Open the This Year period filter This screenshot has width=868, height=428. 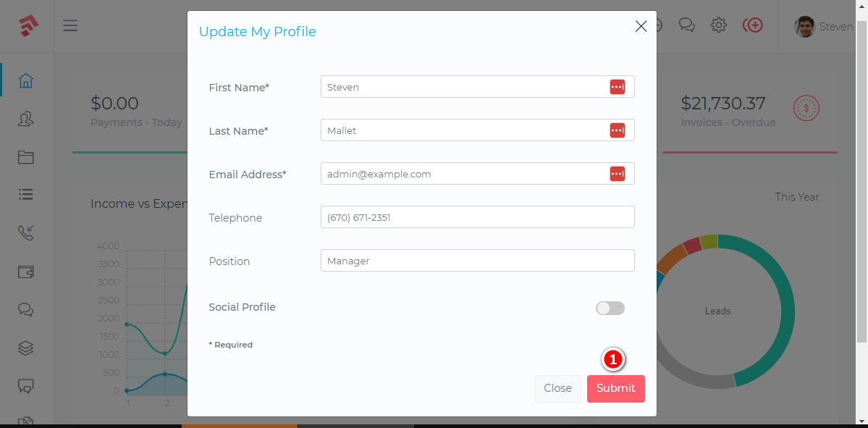tap(796, 197)
